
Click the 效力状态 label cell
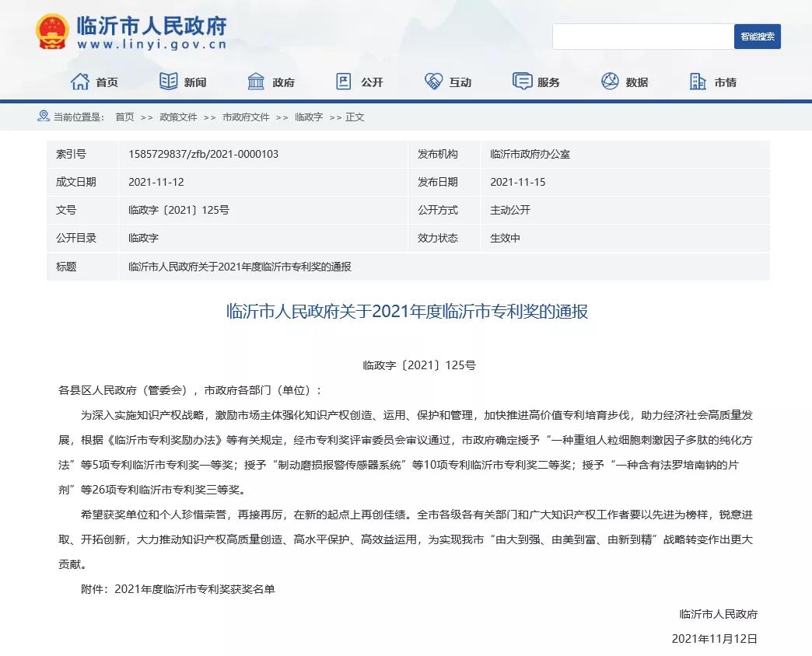[444, 238]
